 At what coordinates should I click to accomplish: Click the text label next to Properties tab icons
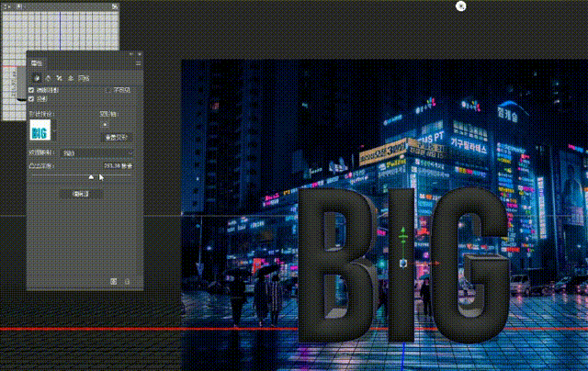point(84,78)
